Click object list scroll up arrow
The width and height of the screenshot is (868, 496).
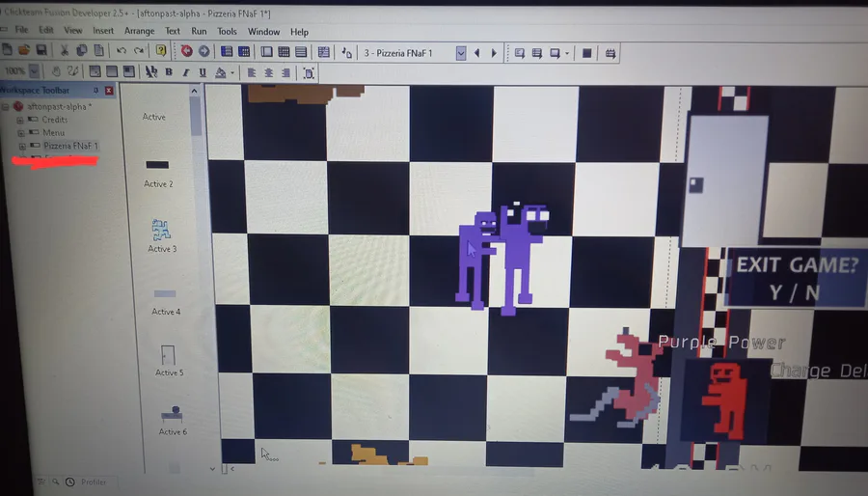[194, 91]
